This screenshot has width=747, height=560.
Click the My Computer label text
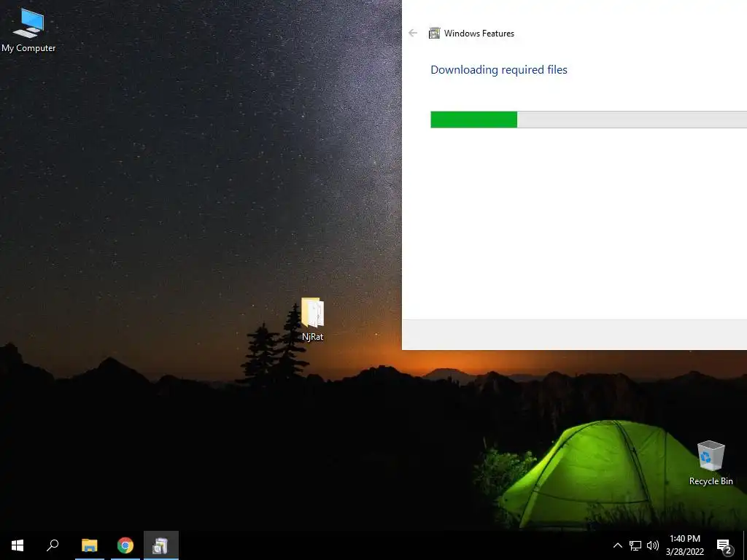pyautogui.click(x=28, y=48)
